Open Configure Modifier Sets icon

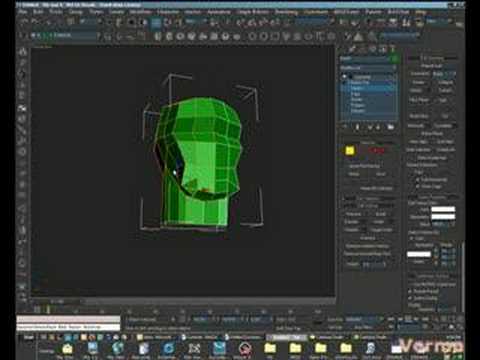(x=390, y=127)
